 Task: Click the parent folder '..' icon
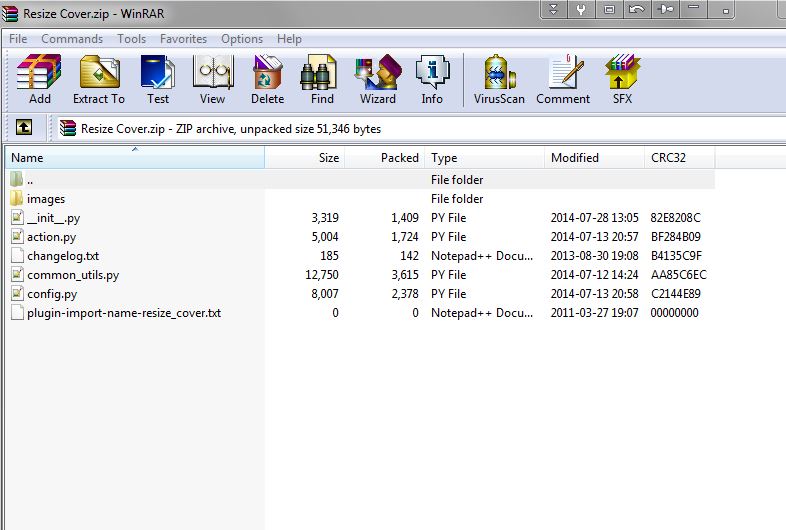point(17,180)
